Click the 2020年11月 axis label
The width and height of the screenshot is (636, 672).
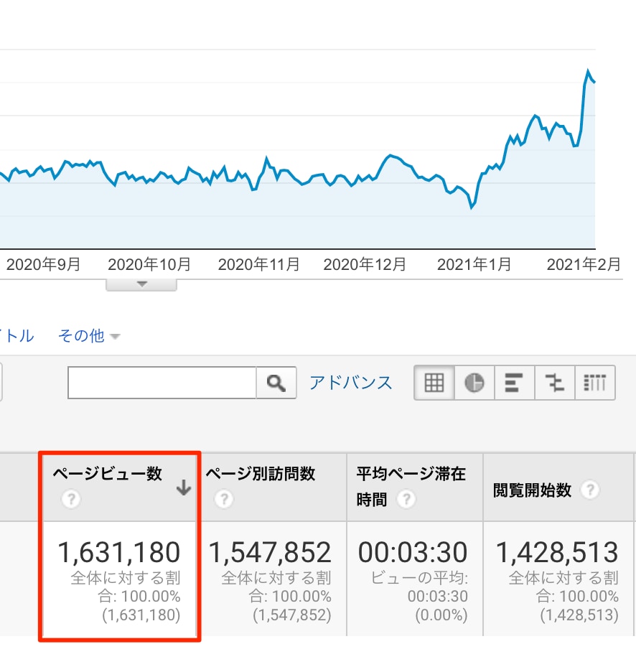tap(259, 264)
